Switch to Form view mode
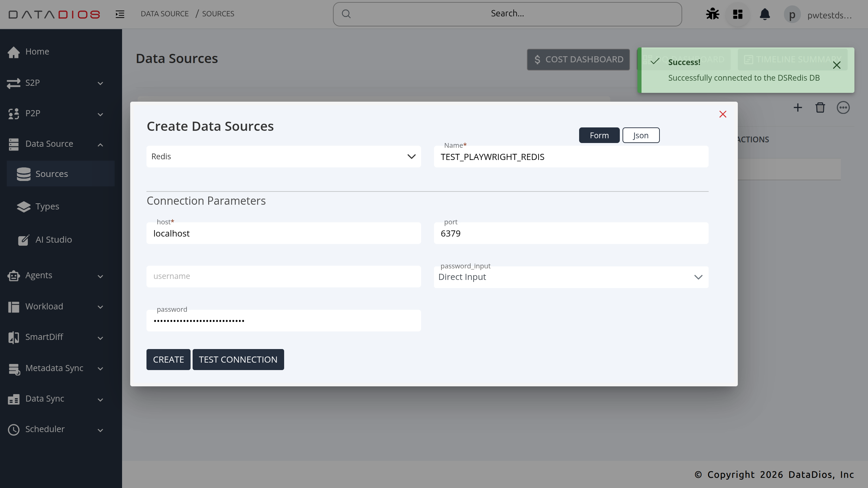The image size is (868, 488). coord(599,136)
